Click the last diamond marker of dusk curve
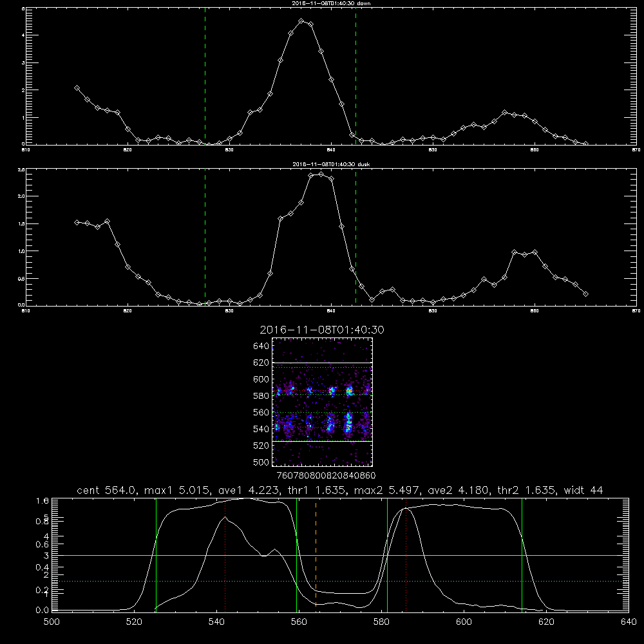Viewport: 644px width, 644px height. (585, 294)
